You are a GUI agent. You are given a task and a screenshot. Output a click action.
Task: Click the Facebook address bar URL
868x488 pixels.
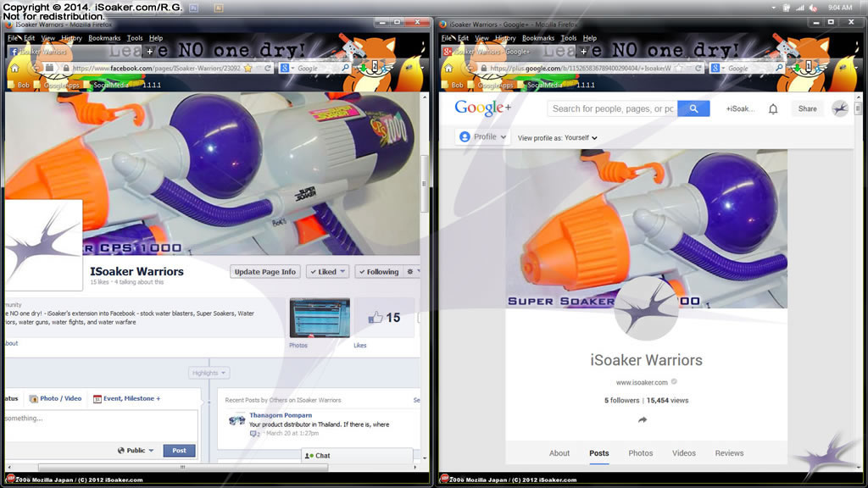point(156,68)
